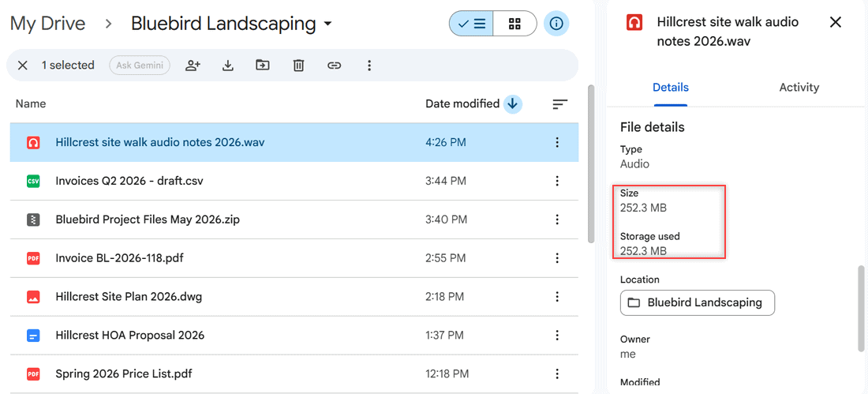This screenshot has height=394, width=868.
Task: Download the selected file
Action: coord(227,66)
